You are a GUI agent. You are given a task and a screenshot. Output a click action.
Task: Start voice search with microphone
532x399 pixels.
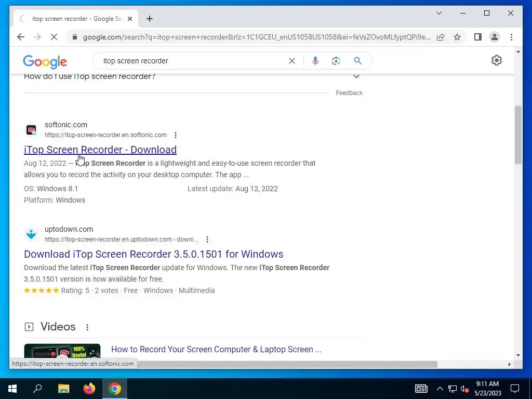click(315, 61)
